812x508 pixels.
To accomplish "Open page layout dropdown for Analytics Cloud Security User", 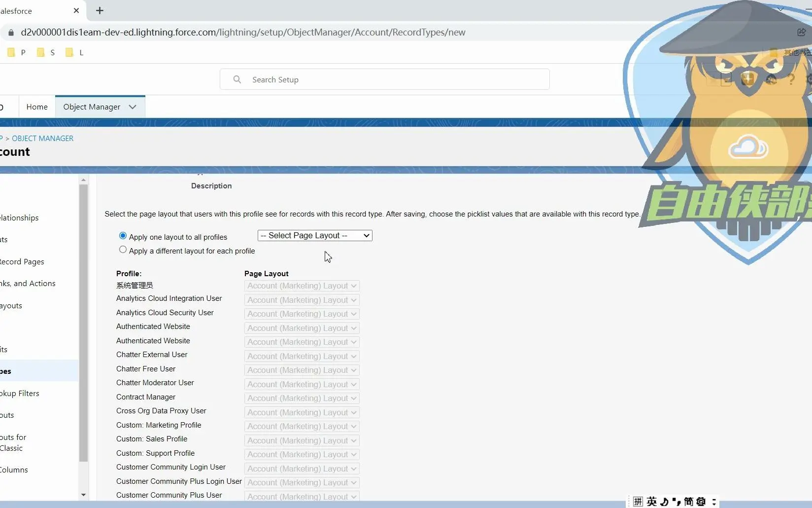I will tap(302, 314).
